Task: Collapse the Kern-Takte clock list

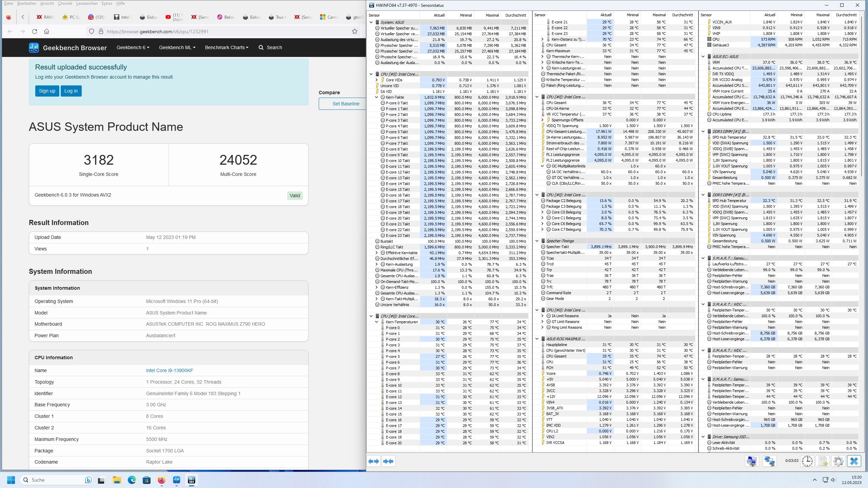Action: 376,97
